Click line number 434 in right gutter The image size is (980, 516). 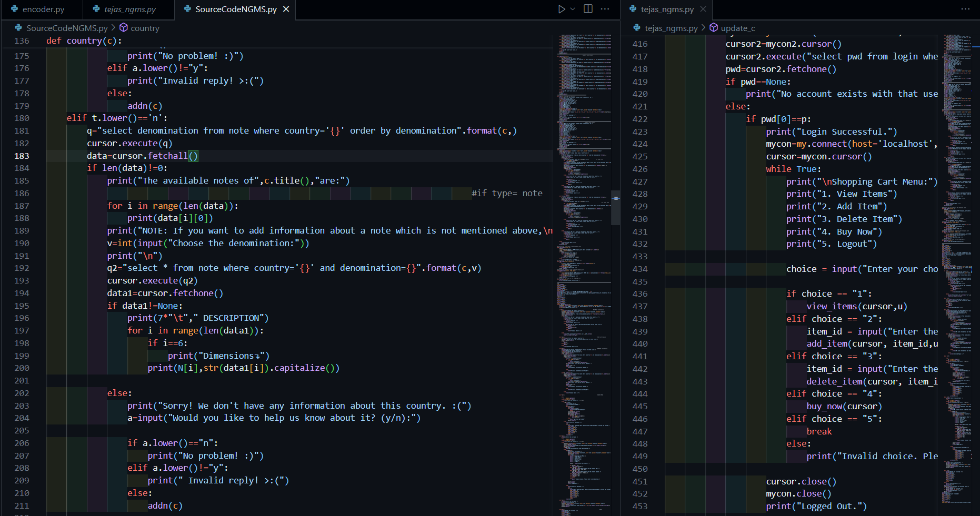coord(640,269)
